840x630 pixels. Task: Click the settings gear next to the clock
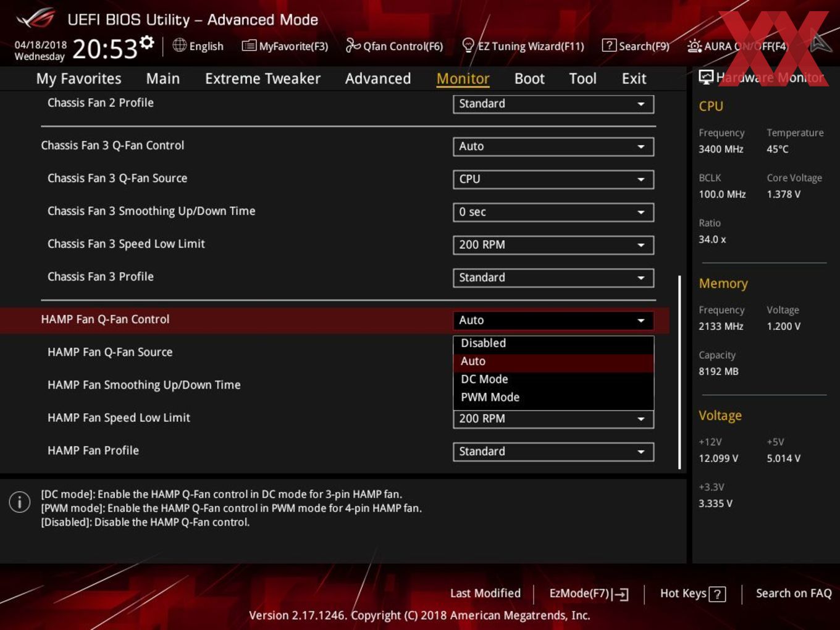pos(147,43)
